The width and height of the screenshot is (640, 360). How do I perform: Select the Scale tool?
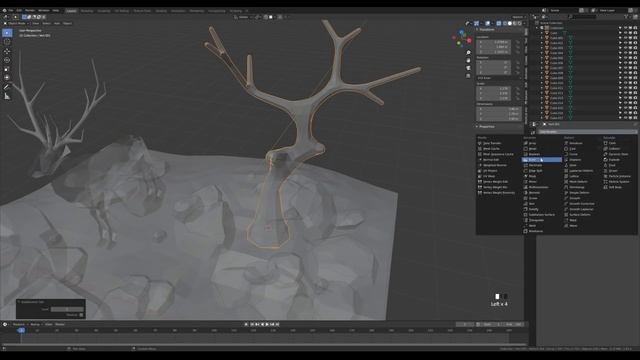7,69
